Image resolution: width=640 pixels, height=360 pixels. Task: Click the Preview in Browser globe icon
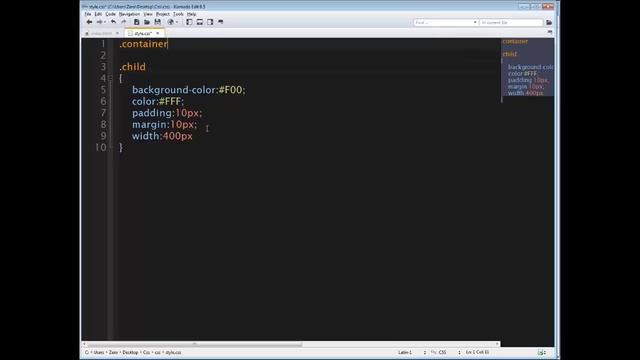pos(171,22)
